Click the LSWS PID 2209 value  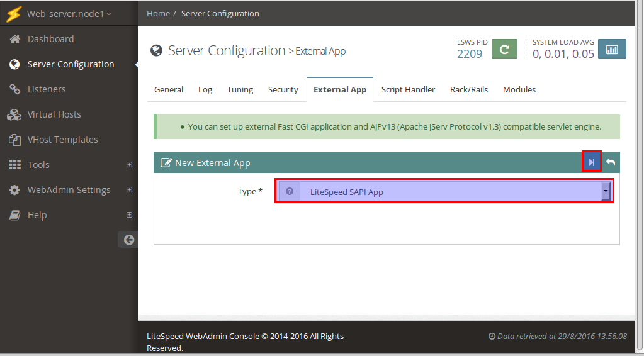pos(470,53)
